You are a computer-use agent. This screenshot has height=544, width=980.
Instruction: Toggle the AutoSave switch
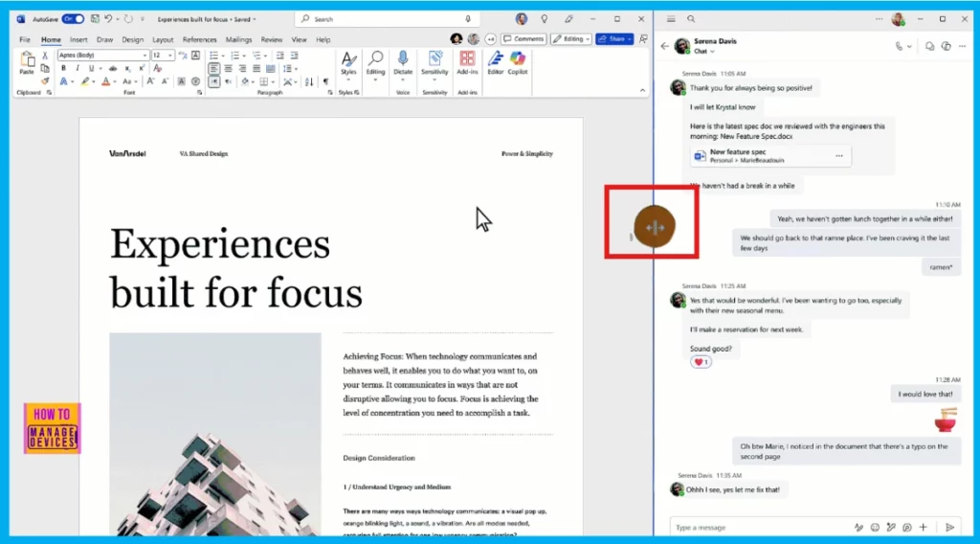pyautogui.click(x=73, y=19)
